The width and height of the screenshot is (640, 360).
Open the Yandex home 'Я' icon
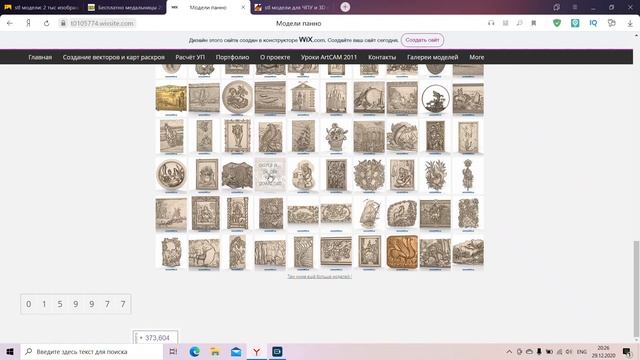point(28,23)
